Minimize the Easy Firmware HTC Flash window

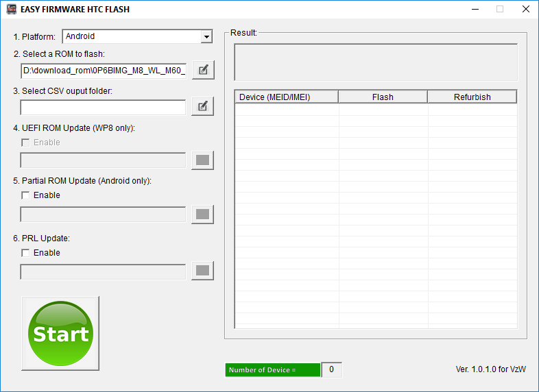[475, 10]
